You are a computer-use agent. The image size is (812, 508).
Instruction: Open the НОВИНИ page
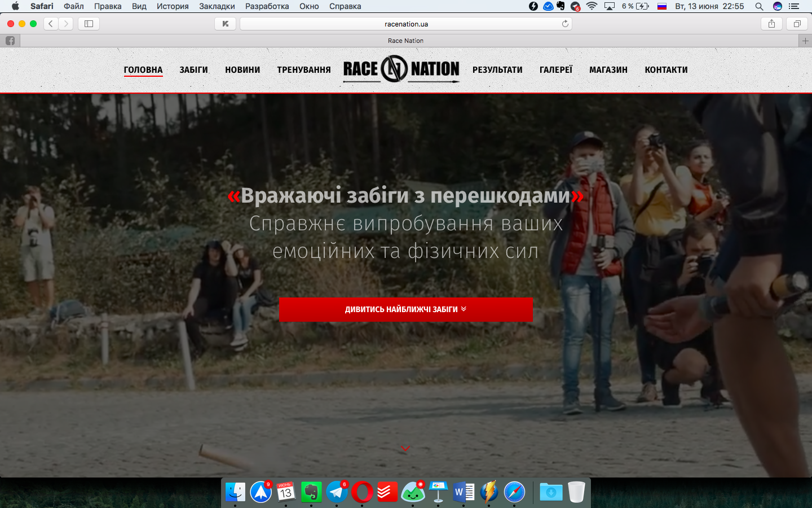242,70
